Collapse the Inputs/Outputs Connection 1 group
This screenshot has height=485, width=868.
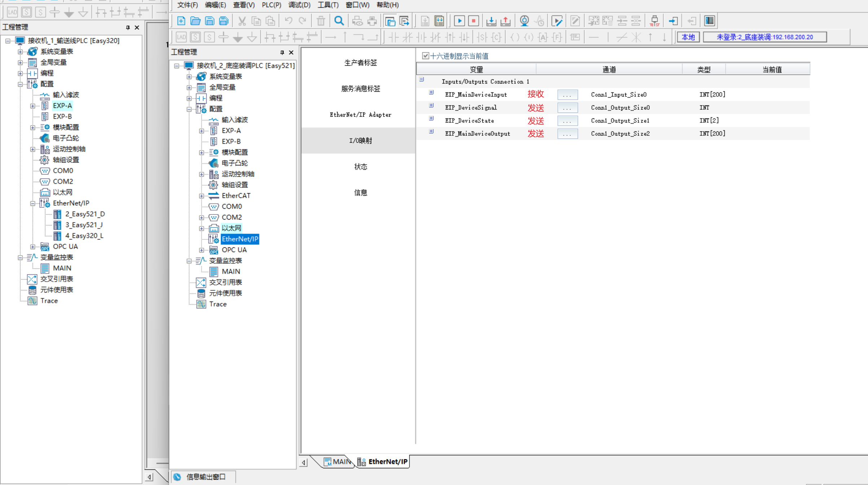422,79
